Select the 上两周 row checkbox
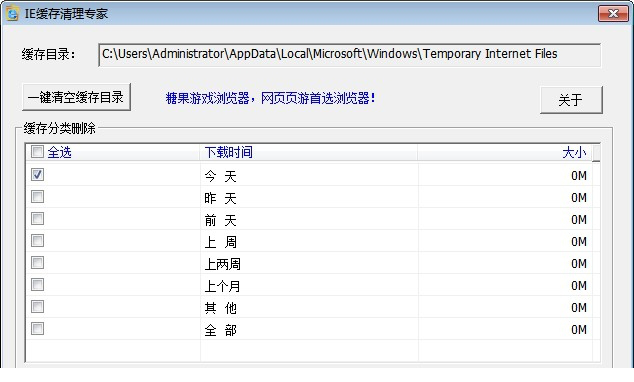This screenshot has height=382, width=634. [37, 263]
